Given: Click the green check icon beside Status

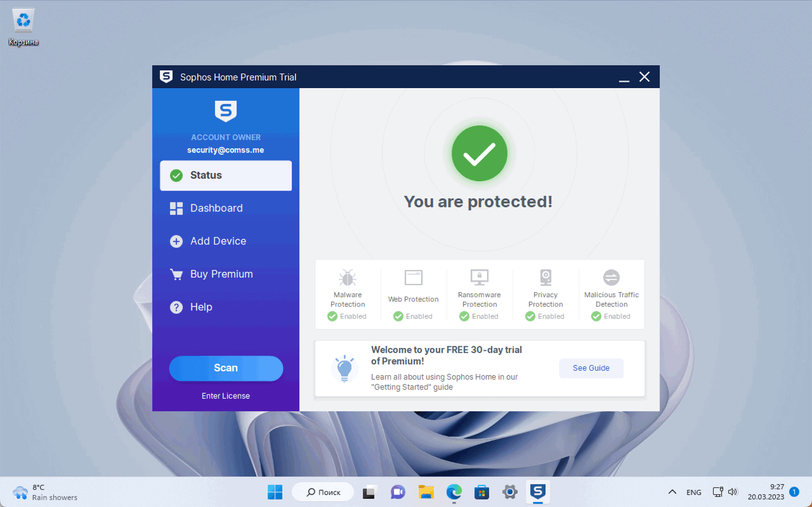Looking at the screenshot, I should point(176,175).
